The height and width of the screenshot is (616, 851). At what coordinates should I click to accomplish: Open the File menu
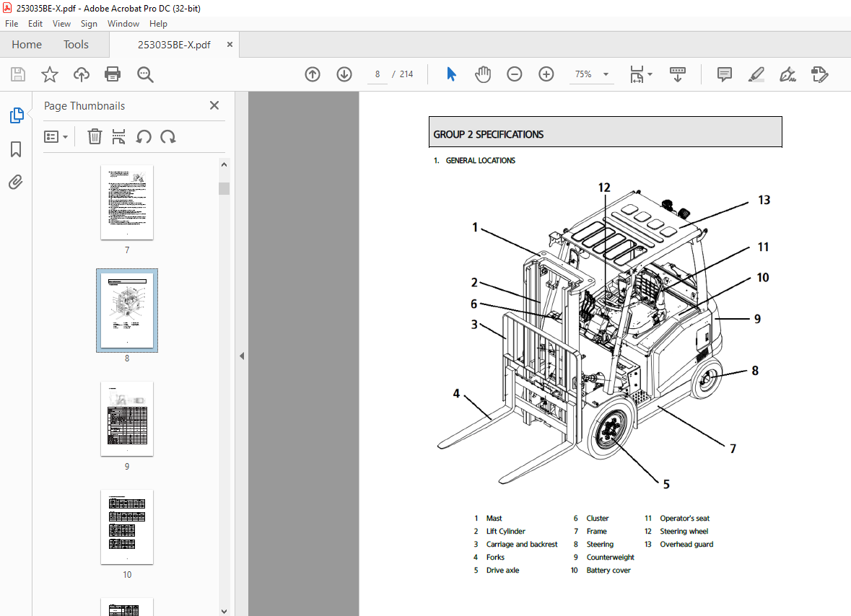(x=12, y=24)
